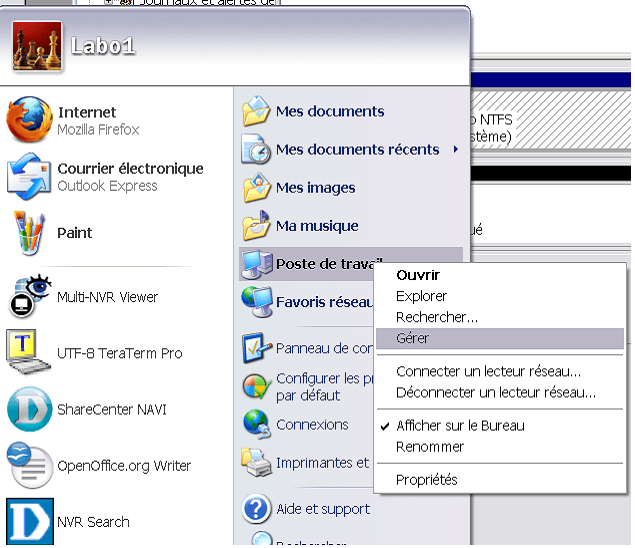635x548 pixels.
Task: Click Configurer les programmes par défaut icon
Action: point(257,386)
